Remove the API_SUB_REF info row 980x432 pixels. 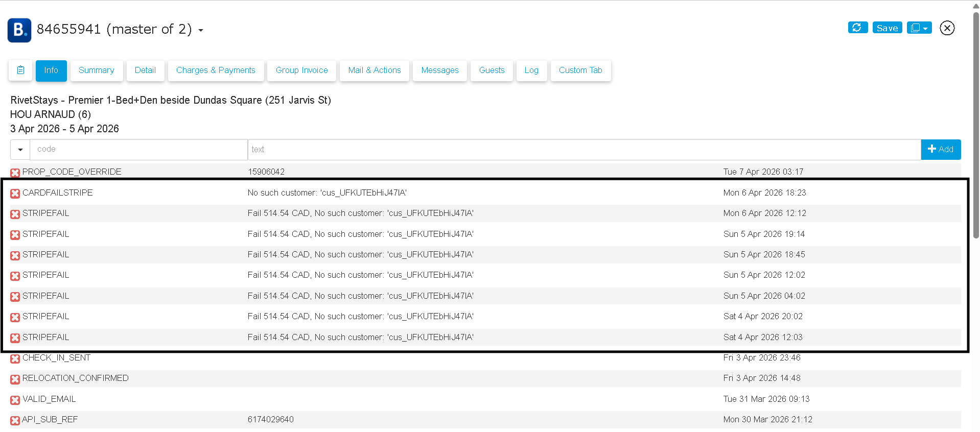(15, 420)
